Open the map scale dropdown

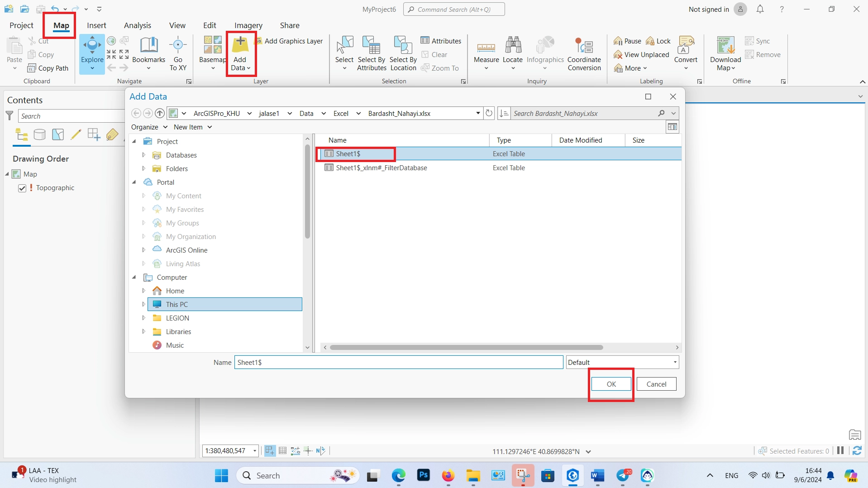(x=255, y=451)
